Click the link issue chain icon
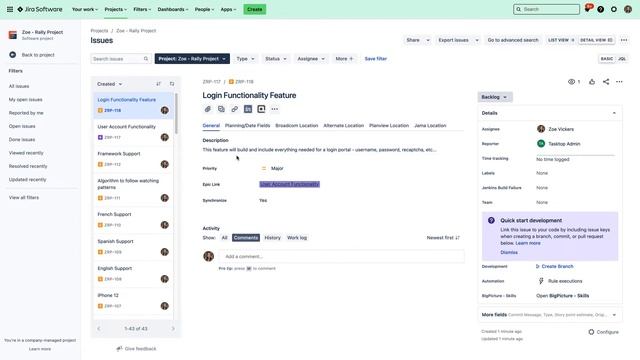This screenshot has width=640, height=360. (x=234, y=109)
